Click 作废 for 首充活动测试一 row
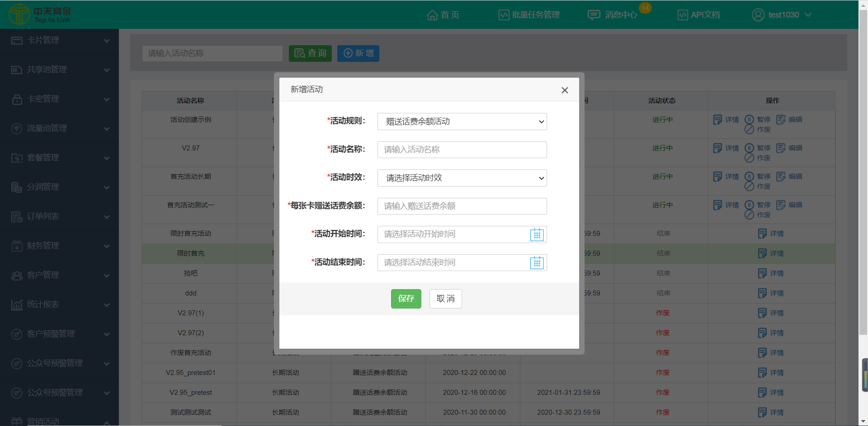 (x=758, y=215)
